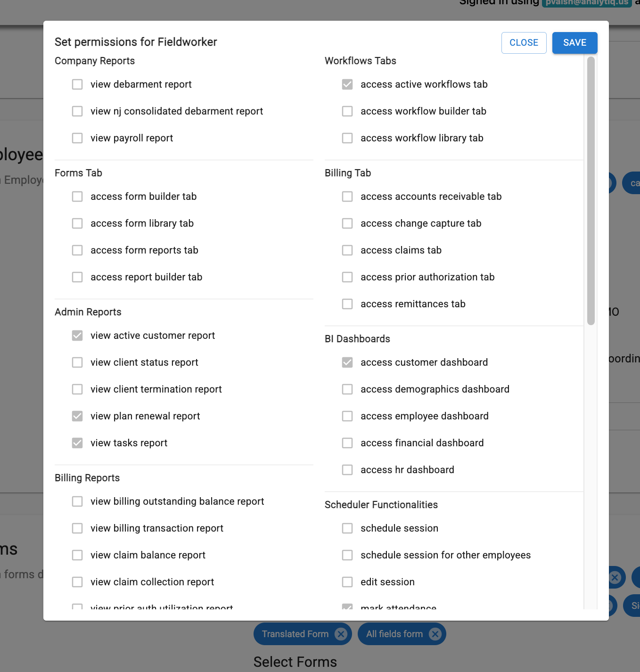Uncheck access customer dashboard
640x672 pixels.
tap(347, 362)
